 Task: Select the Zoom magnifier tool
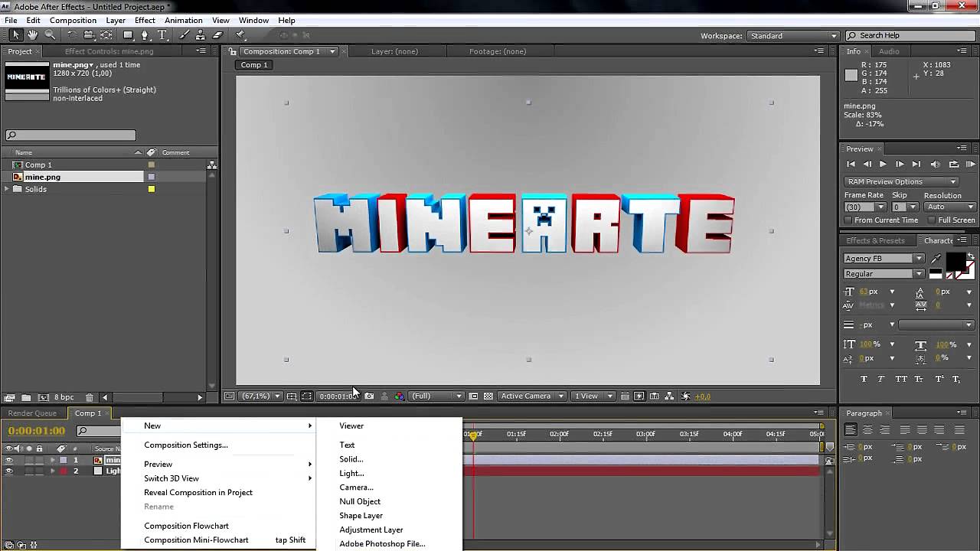click(x=50, y=35)
